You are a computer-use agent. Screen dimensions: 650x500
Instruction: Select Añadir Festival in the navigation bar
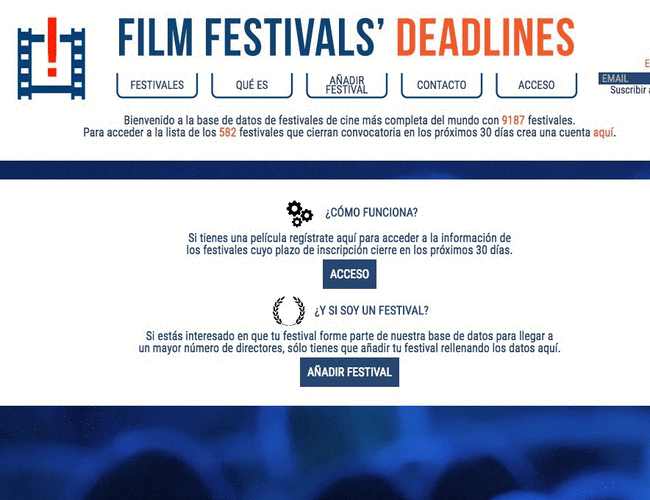[x=346, y=85]
